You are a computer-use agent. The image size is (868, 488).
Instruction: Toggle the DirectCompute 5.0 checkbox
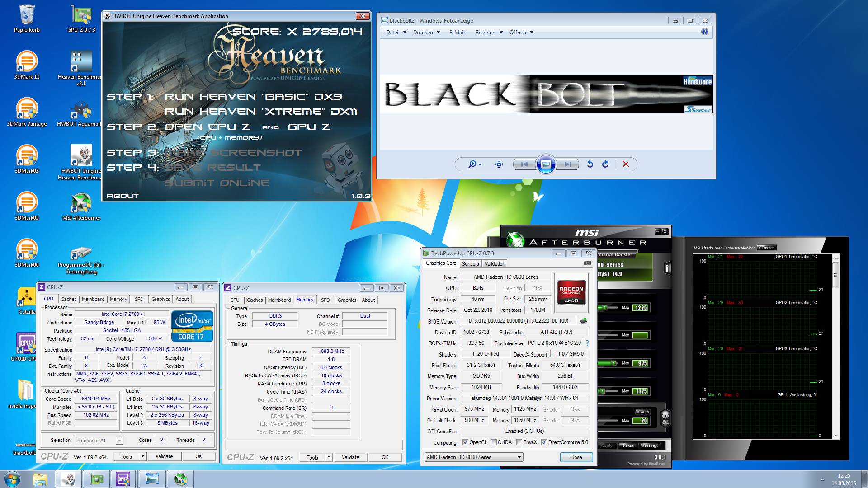pyautogui.click(x=544, y=442)
